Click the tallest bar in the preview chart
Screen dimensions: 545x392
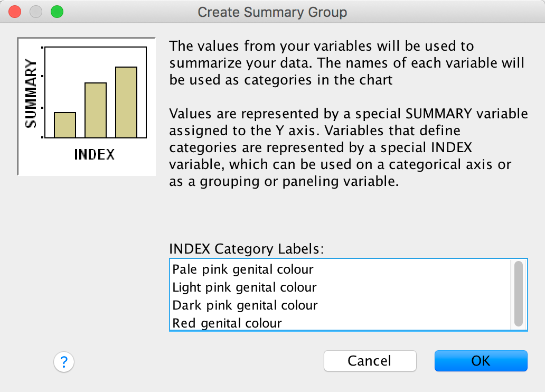[x=126, y=102]
